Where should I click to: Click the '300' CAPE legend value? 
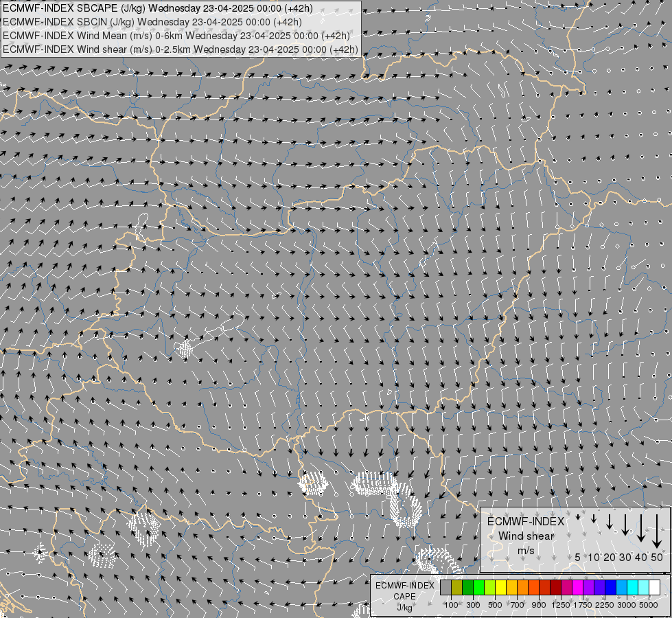(x=473, y=605)
